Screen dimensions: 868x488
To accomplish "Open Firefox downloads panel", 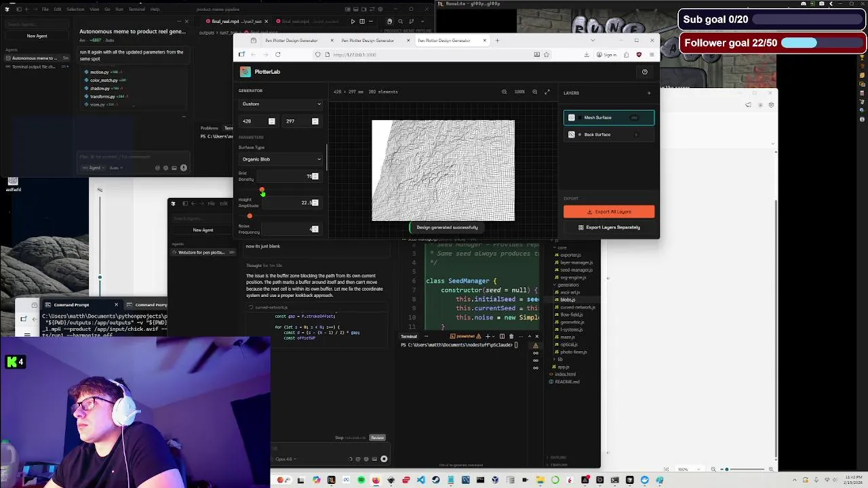I will [587, 54].
